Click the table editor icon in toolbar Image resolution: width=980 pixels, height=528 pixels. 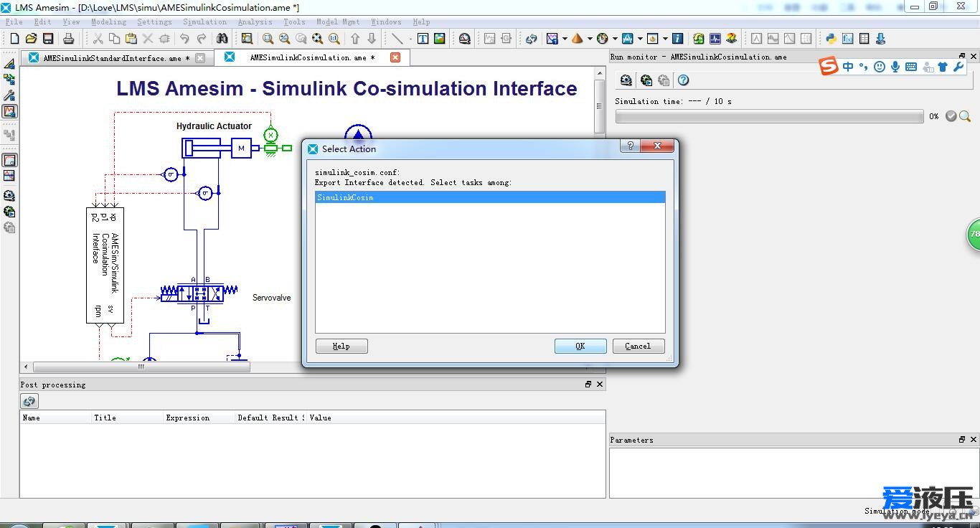pos(864,39)
